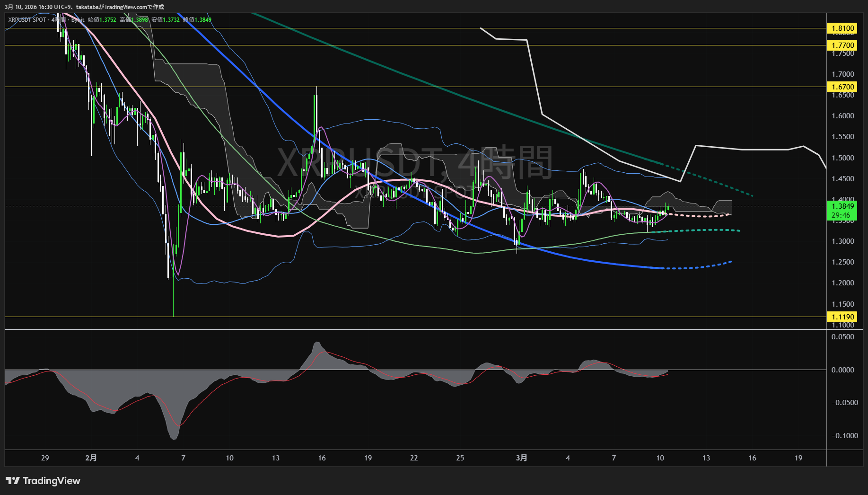This screenshot has height=495, width=868.
Task: Click the 1.8100 yellow price label
Action: pos(842,28)
